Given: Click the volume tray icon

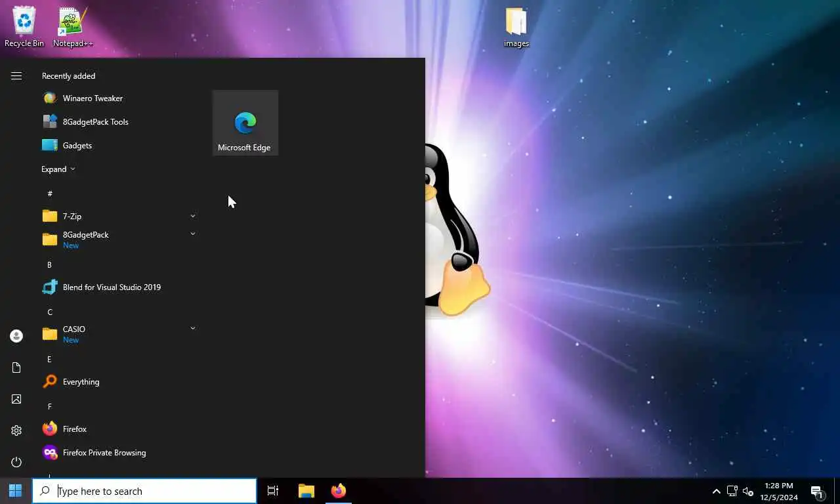Looking at the screenshot, I should point(748,491).
